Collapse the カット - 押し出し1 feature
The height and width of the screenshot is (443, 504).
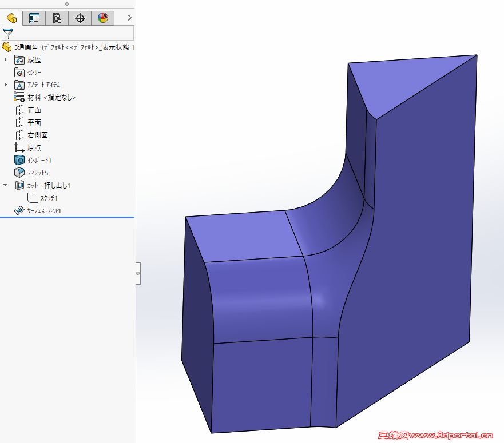(6, 185)
